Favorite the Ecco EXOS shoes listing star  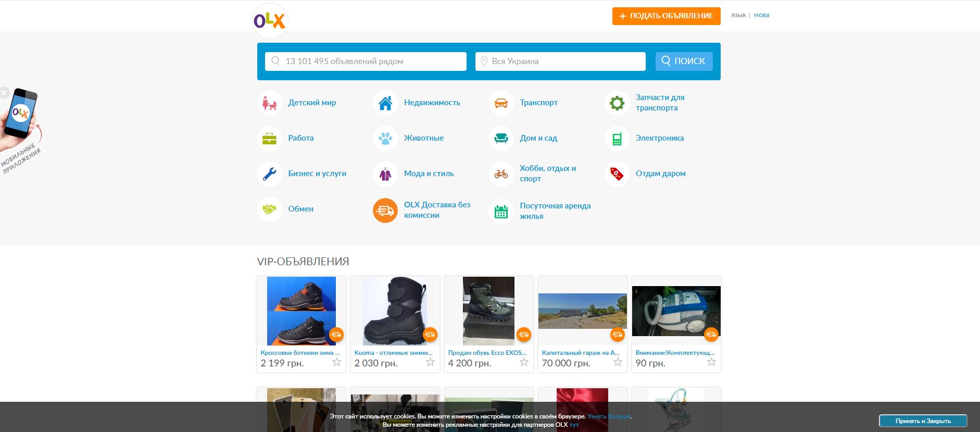tap(524, 362)
